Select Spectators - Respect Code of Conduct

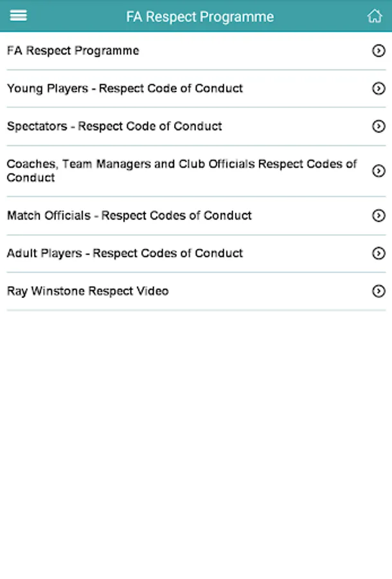[x=114, y=127]
